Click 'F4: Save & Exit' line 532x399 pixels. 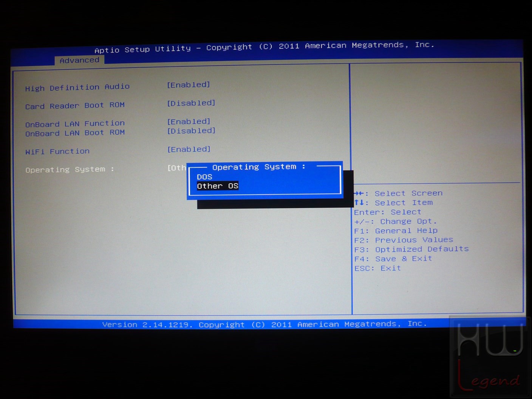tap(393, 259)
